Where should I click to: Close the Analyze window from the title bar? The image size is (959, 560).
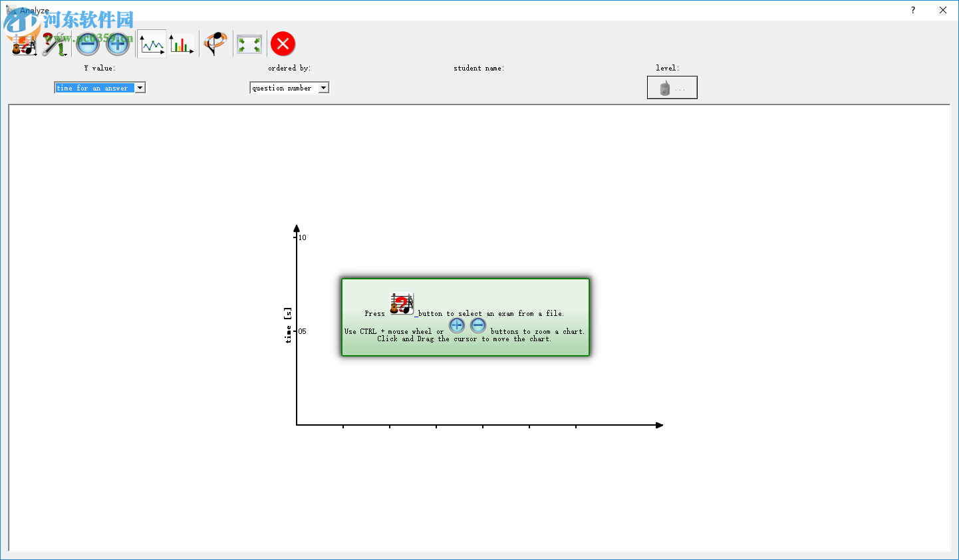pyautogui.click(x=943, y=10)
